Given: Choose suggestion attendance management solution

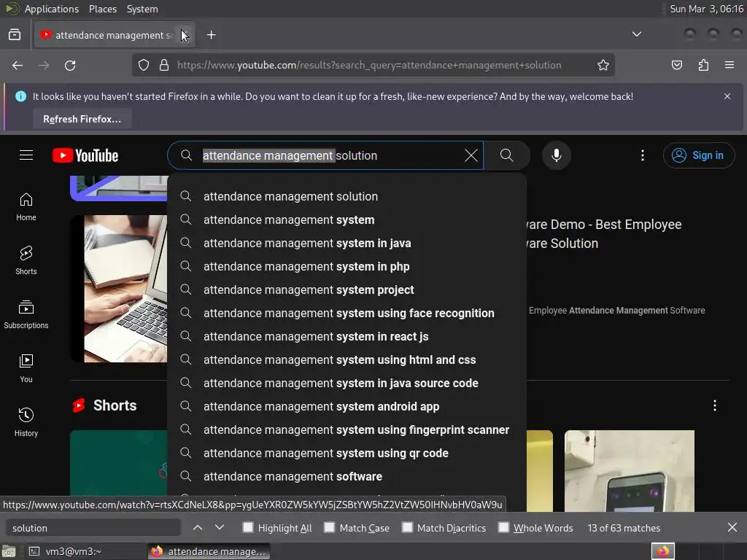Looking at the screenshot, I should point(347,196).
